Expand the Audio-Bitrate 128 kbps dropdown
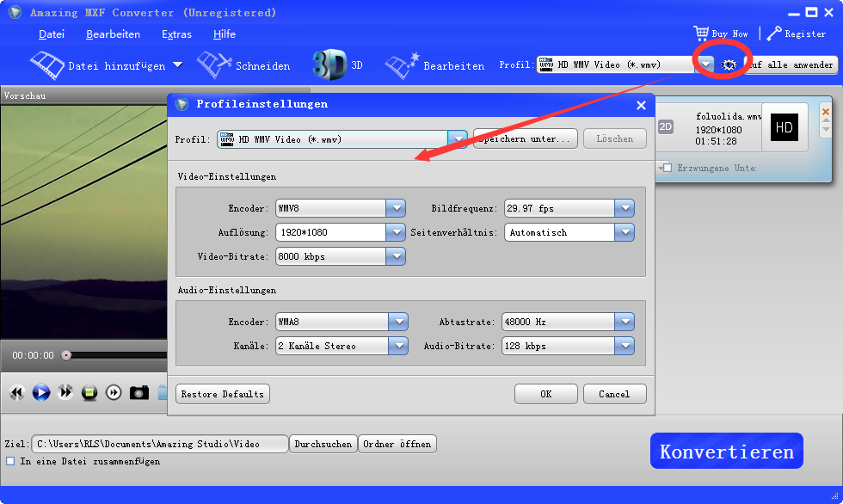The height and width of the screenshot is (504, 843). [x=625, y=346]
